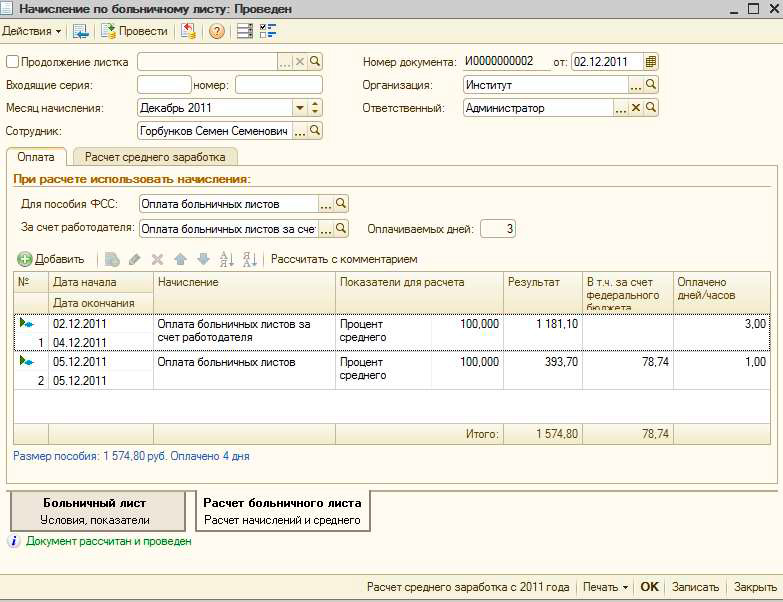Open the calendar for document date
Image resolution: width=783 pixels, height=602 pixels.
650,62
